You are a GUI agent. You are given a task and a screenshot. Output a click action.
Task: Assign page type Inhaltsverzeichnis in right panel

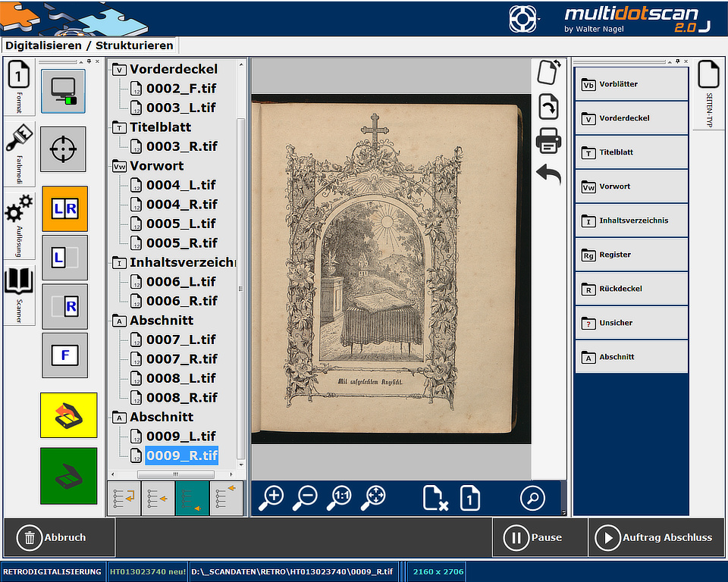click(x=632, y=221)
